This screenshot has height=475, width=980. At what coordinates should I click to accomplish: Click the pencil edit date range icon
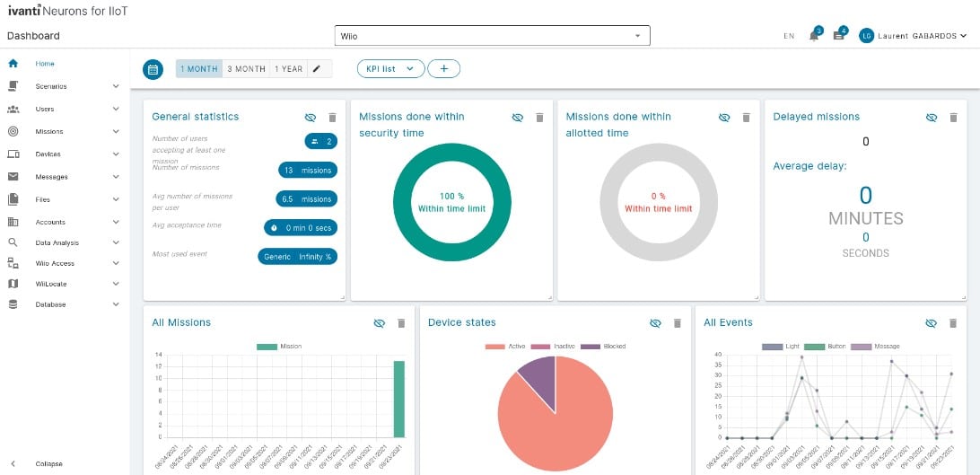[316, 69]
